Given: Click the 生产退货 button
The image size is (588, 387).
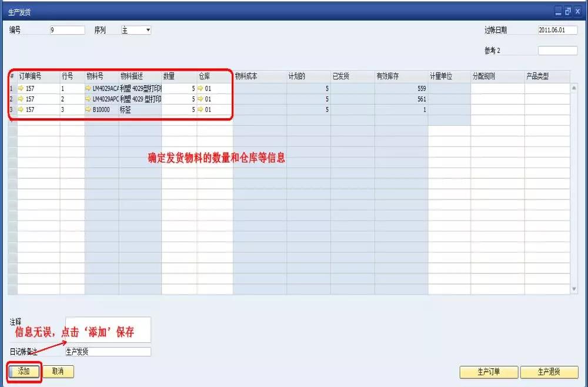Looking at the screenshot, I should point(549,372).
